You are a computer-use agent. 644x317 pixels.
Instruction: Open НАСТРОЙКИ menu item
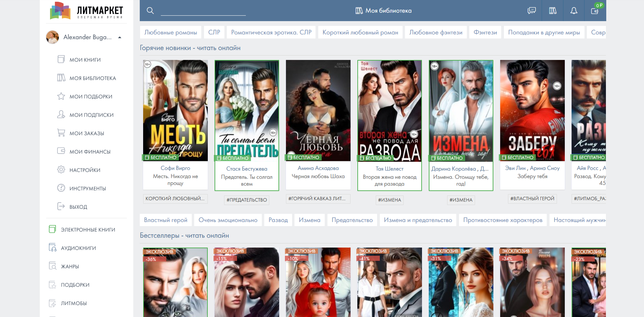pyautogui.click(x=85, y=170)
